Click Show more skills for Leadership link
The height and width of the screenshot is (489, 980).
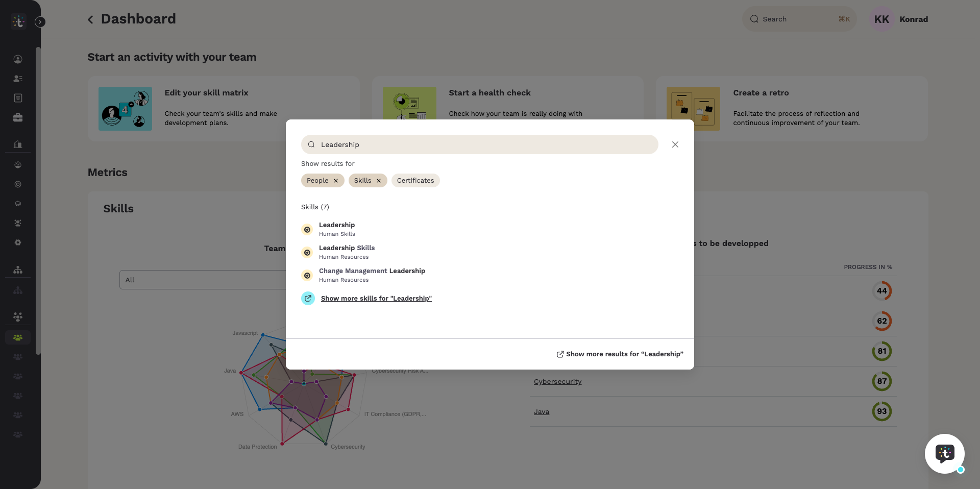pos(376,299)
